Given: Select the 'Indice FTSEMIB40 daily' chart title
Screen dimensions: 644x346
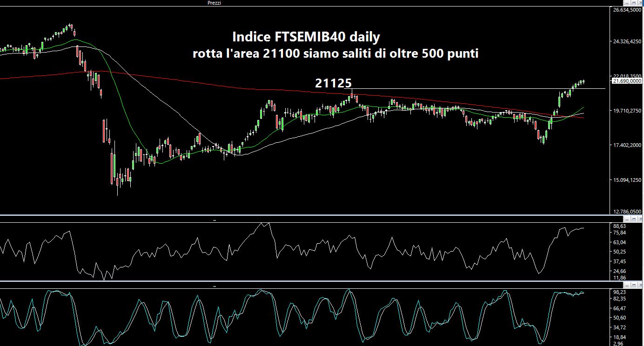Looking at the screenshot, I should click(x=306, y=37).
